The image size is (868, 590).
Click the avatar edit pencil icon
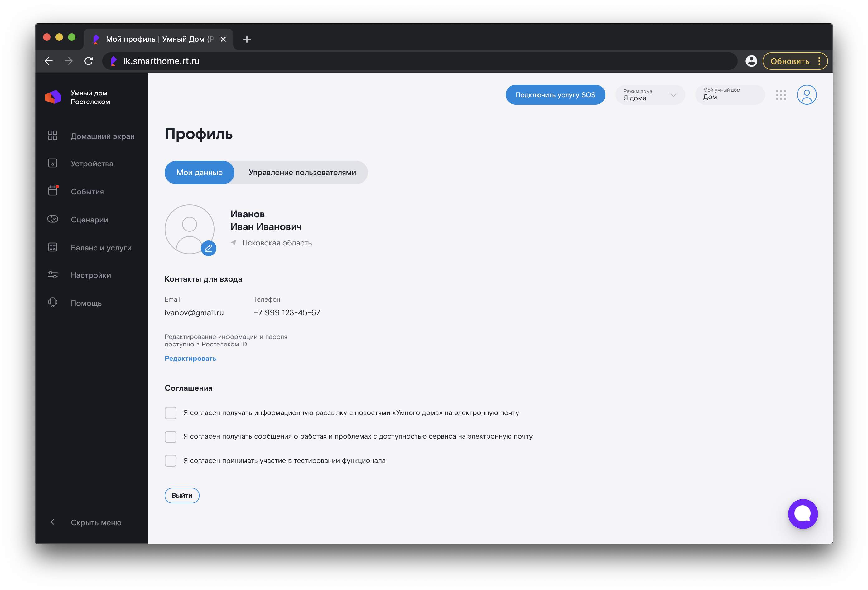tap(208, 248)
